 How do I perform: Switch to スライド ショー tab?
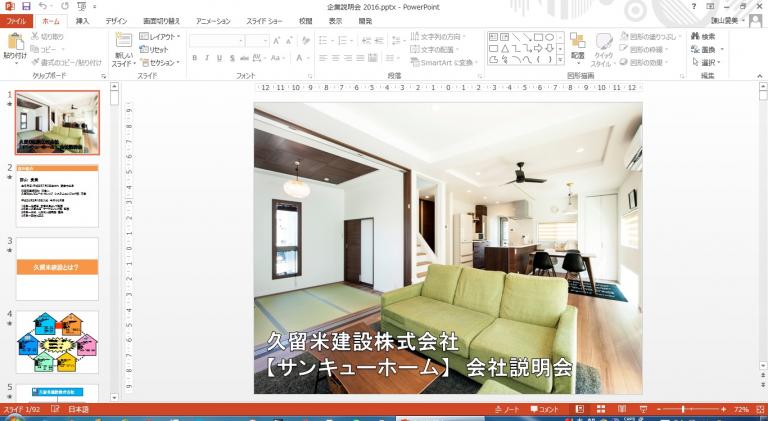(264, 21)
